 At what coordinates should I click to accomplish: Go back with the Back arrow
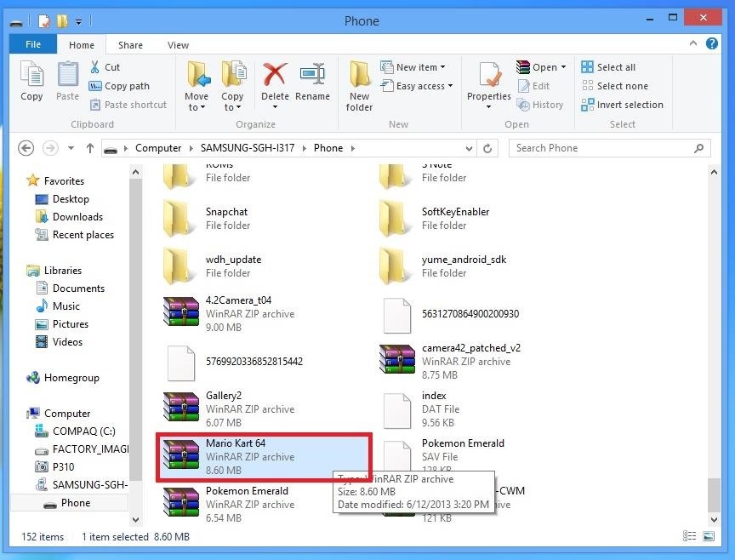click(x=26, y=148)
